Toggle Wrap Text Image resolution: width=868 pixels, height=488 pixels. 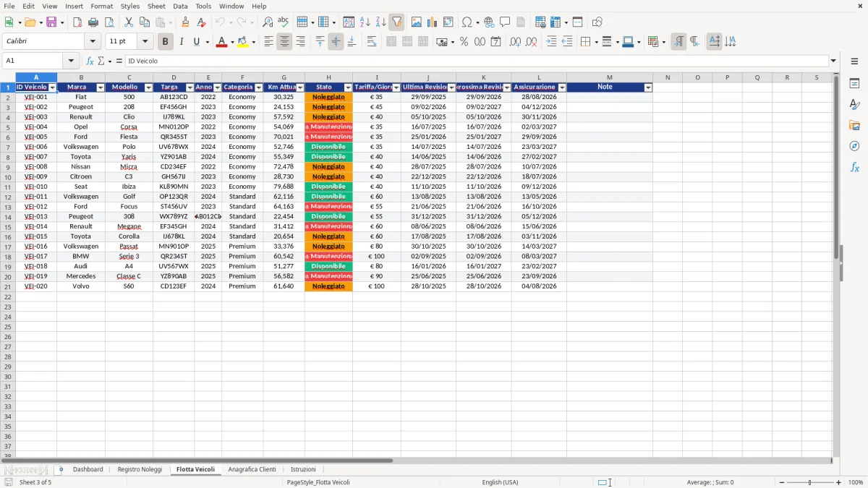pos(372,42)
